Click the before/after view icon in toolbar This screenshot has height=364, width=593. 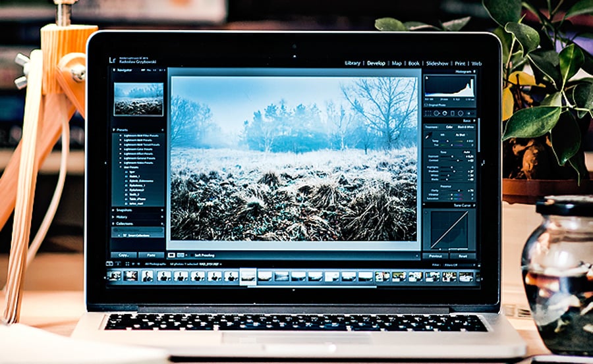pos(180,255)
